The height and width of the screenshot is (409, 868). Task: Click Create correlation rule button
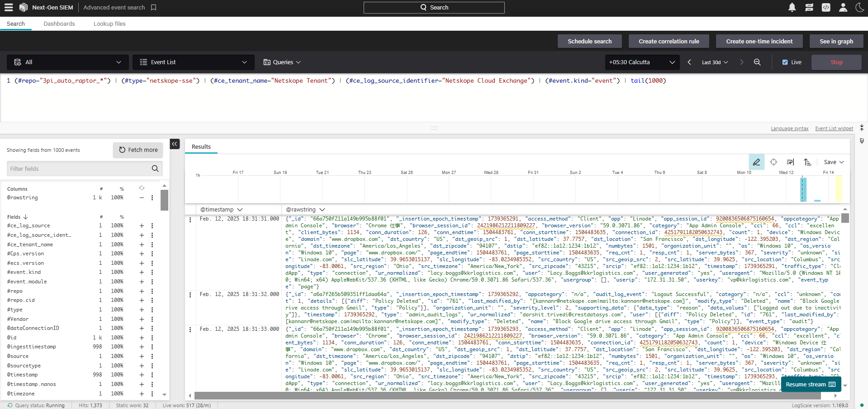tap(669, 41)
